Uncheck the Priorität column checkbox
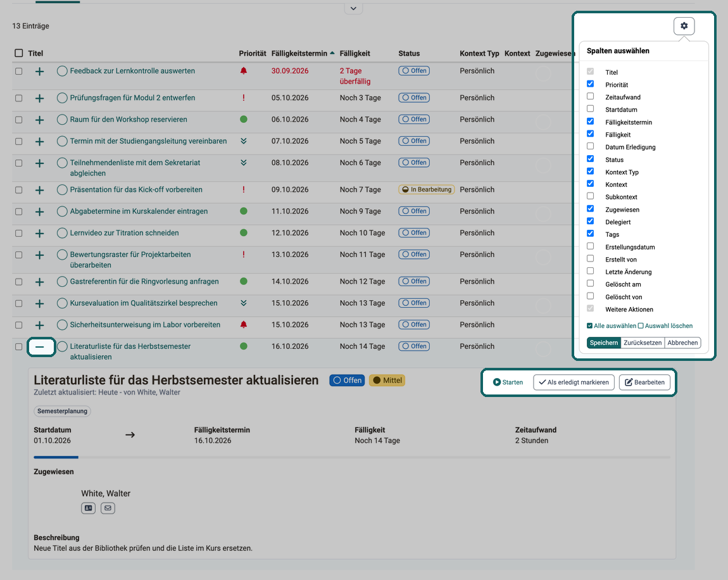This screenshot has height=580, width=728. 590,84
